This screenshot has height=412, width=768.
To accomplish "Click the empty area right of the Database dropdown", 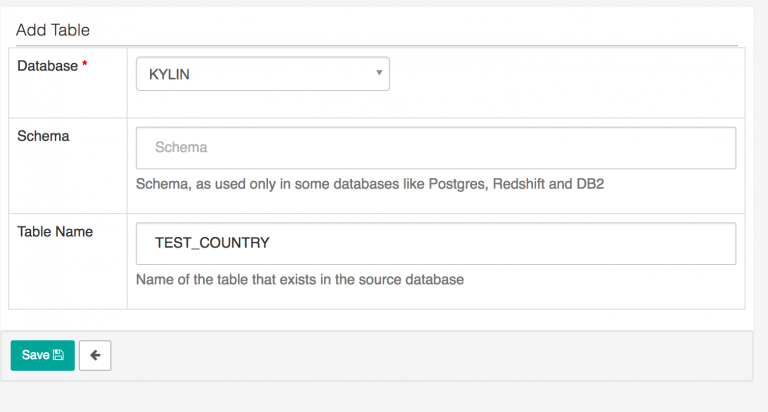I will (x=560, y=74).
